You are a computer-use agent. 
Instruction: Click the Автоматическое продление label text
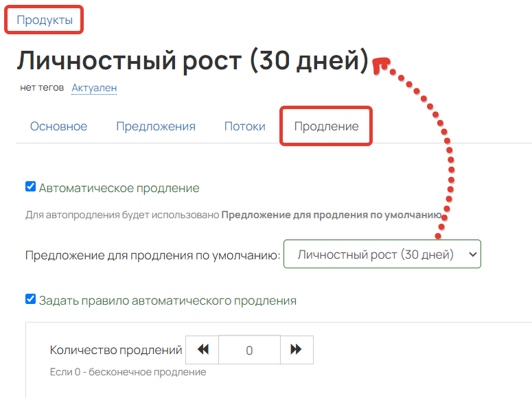(119, 188)
